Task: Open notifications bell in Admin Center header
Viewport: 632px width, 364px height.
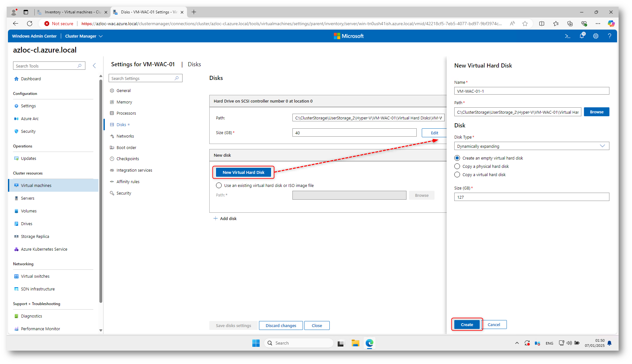Action: click(x=582, y=36)
